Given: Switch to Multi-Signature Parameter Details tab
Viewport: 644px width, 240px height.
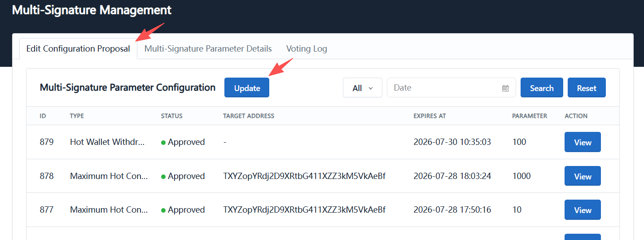Looking at the screenshot, I should pyautogui.click(x=208, y=48).
